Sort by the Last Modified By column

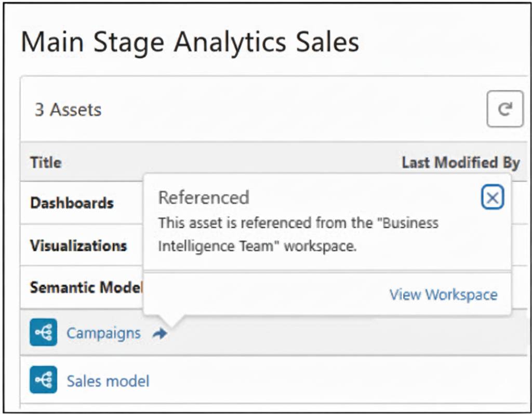click(461, 162)
